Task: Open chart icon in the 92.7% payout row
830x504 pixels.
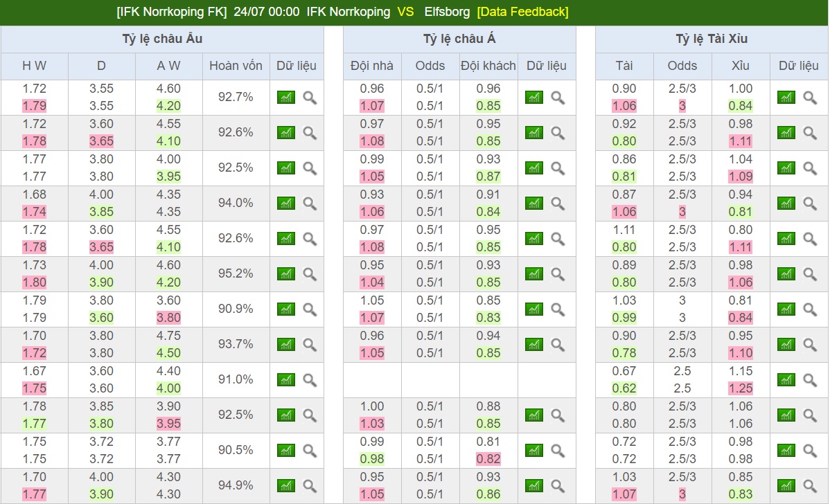Action: (x=286, y=98)
